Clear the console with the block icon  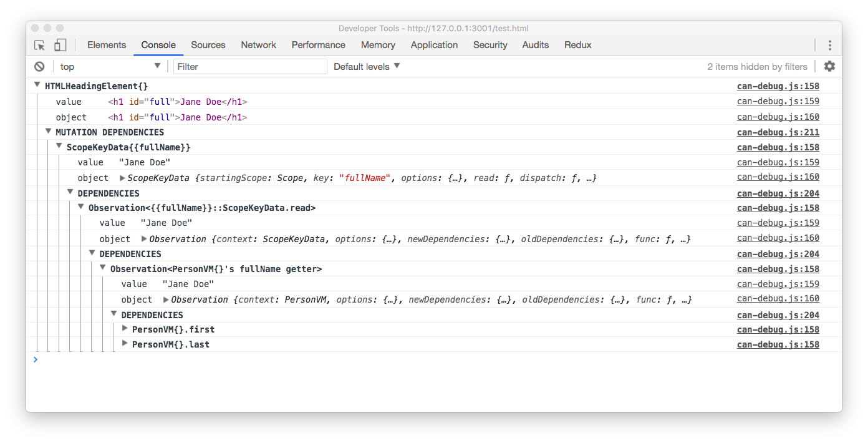click(x=39, y=67)
